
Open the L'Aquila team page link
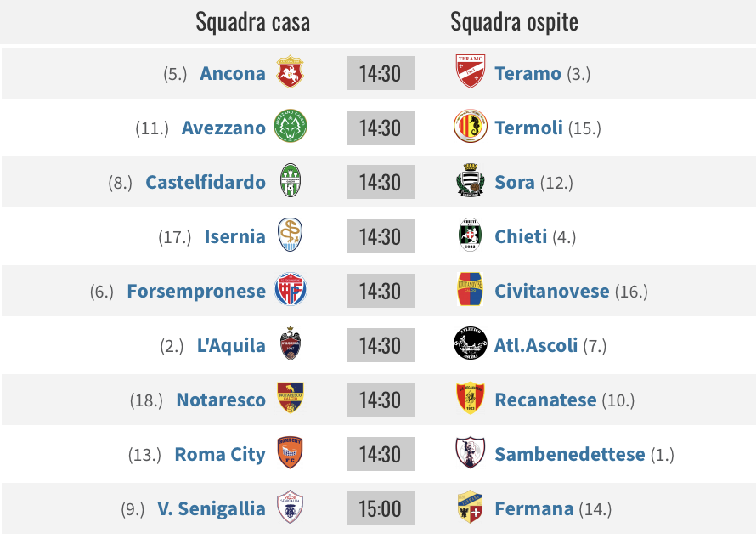(231, 346)
